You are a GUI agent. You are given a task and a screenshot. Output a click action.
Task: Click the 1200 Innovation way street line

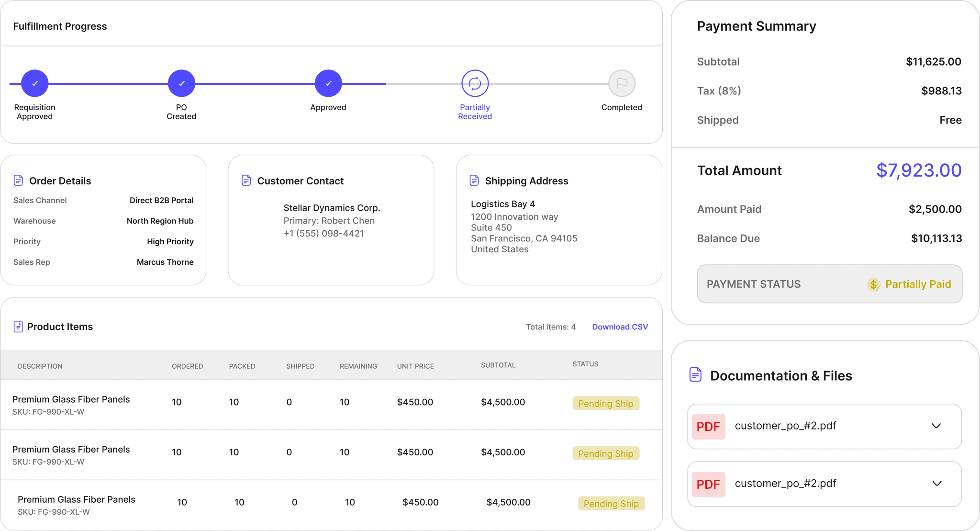tap(514, 217)
